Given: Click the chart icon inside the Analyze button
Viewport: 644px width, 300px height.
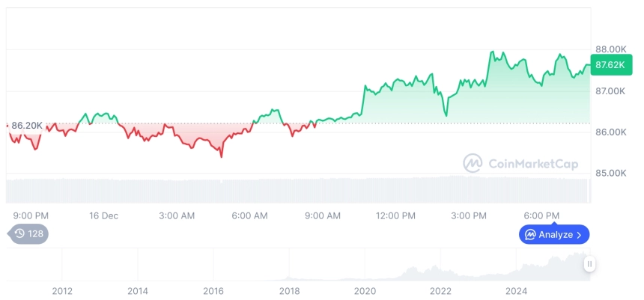Looking at the screenshot, I should click(530, 234).
